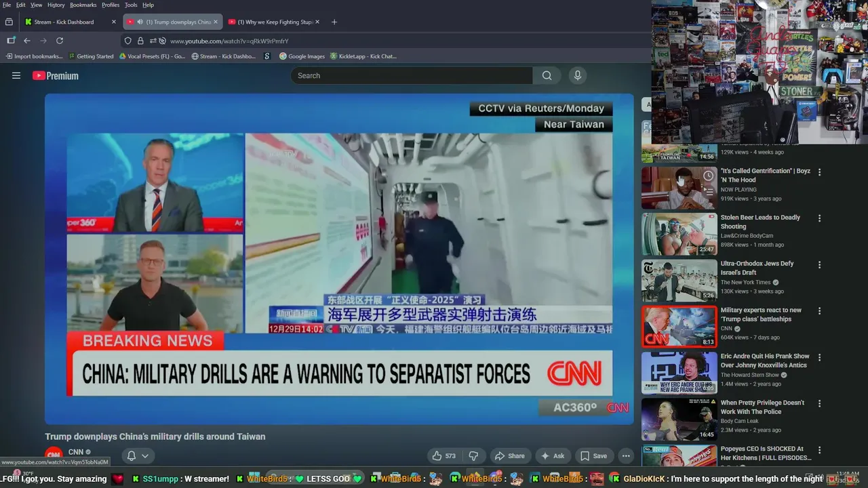The image size is (868, 488).
Task: Close the Why we Keep Fighting tab
Action: (x=318, y=22)
